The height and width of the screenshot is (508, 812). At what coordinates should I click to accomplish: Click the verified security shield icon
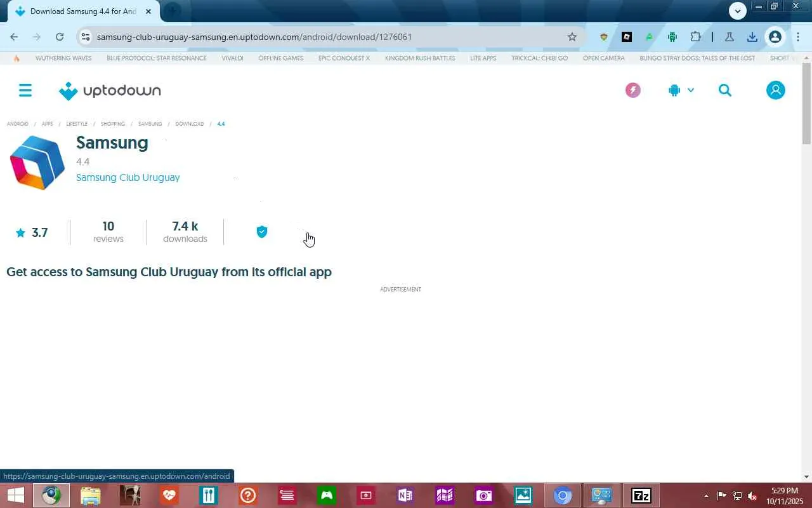(262, 232)
